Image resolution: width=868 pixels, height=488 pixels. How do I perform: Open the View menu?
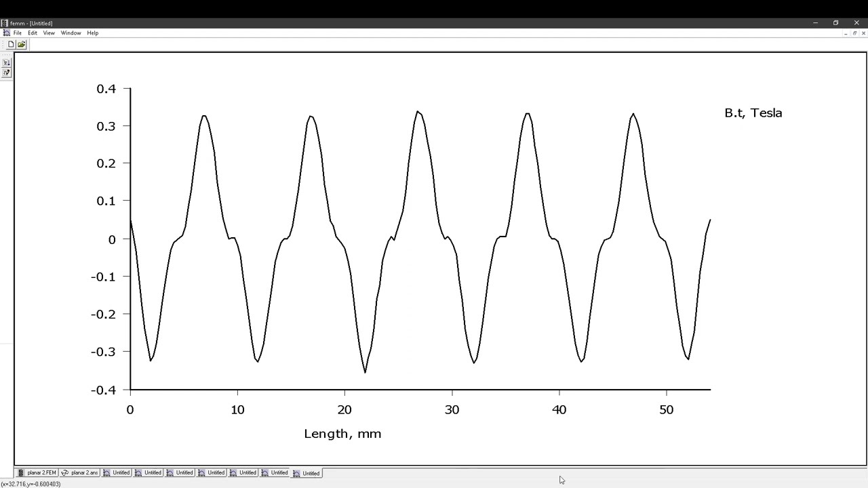point(49,33)
